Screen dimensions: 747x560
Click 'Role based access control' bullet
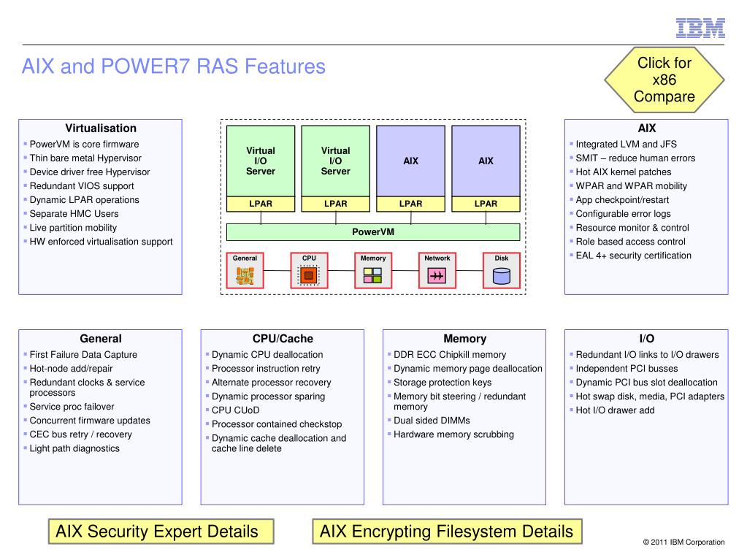coord(630,242)
